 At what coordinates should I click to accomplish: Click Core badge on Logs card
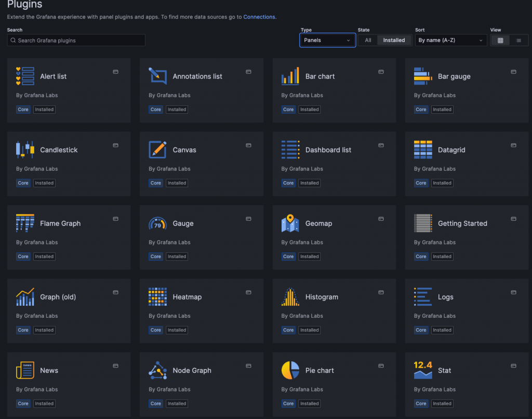coord(421,330)
